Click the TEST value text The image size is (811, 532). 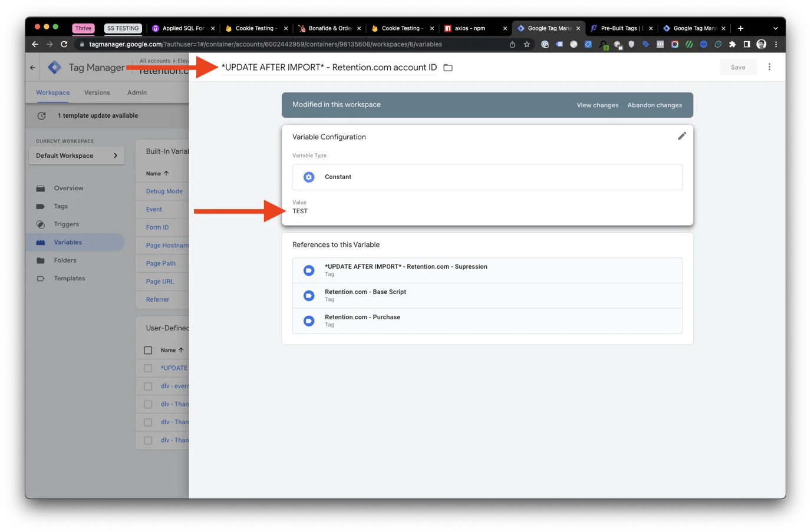coord(300,211)
